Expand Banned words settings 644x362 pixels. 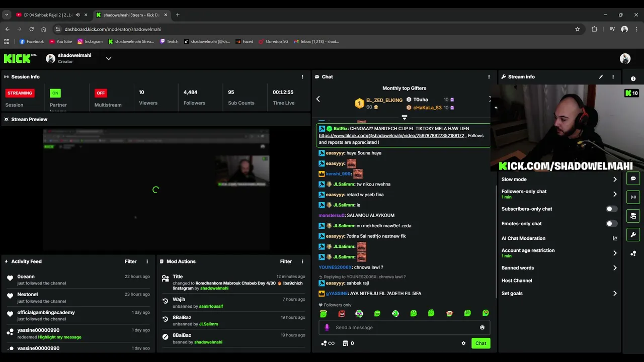click(x=615, y=268)
